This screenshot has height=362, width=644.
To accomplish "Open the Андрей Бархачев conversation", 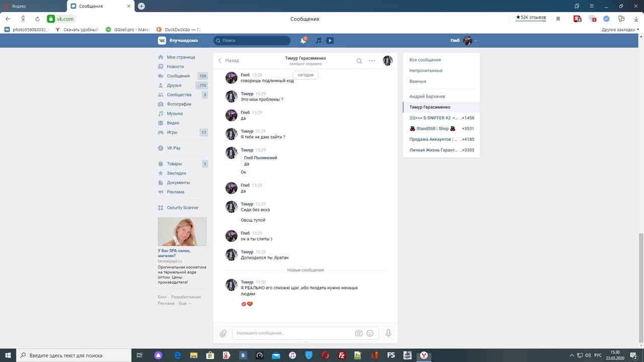I will pyautogui.click(x=427, y=96).
